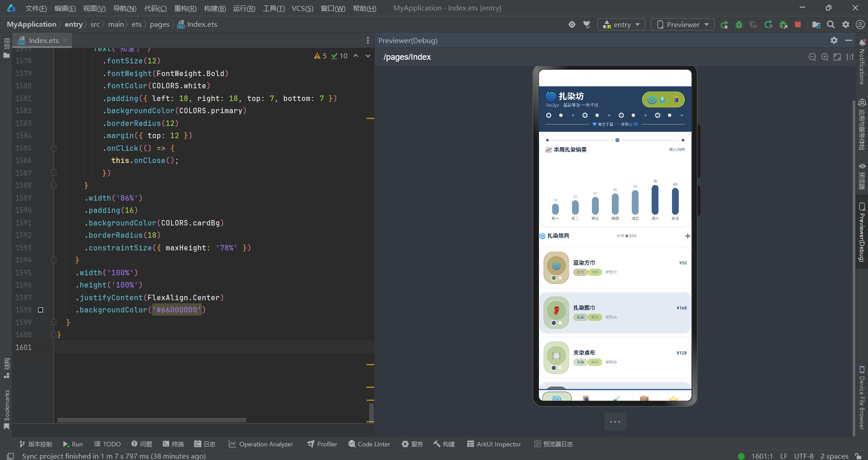Open Previewer panel settings gear
This screenshot has width=868, height=460.
[834, 40]
